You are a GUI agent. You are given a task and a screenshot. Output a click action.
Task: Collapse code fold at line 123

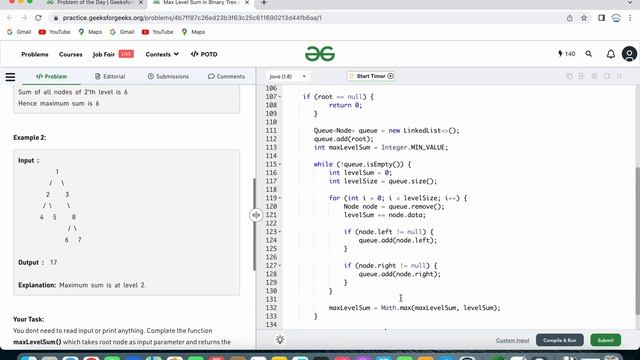pyautogui.click(x=280, y=232)
